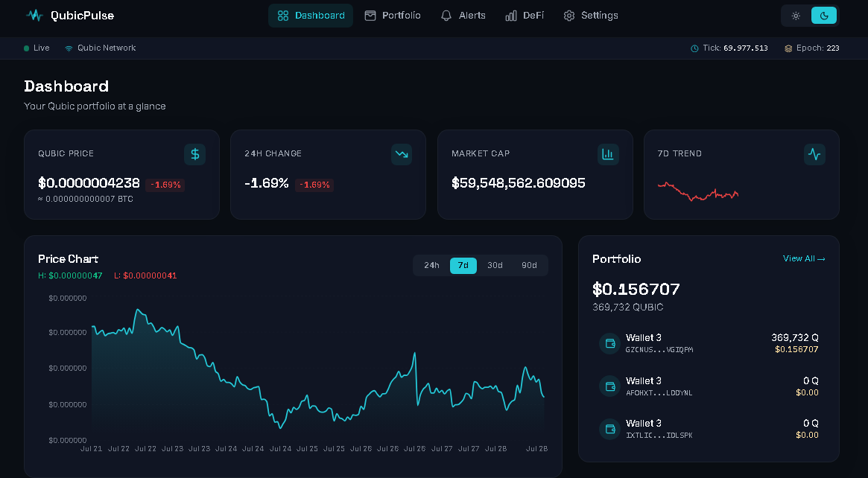Click wallet icon for IXTLIC...IDLSPK
This screenshot has height=478, width=868.
pyautogui.click(x=610, y=429)
